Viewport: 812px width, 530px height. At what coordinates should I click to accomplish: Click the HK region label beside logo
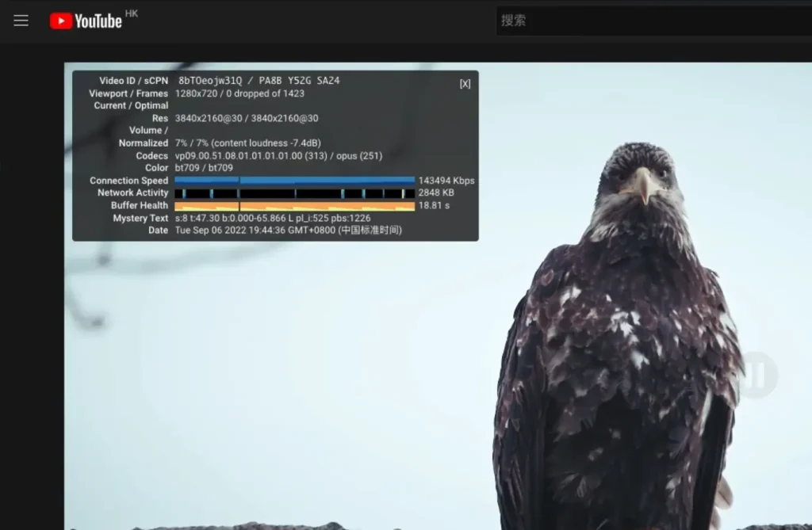pyautogui.click(x=132, y=13)
